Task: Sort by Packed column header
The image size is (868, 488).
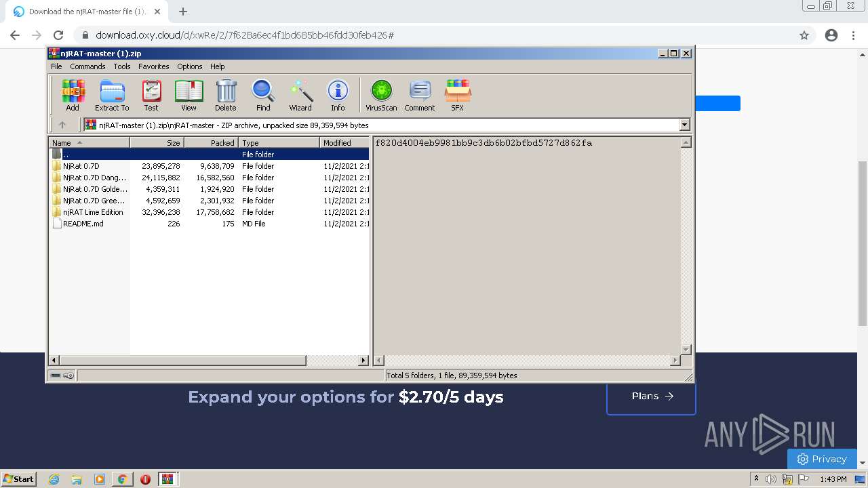Action: 211,142
